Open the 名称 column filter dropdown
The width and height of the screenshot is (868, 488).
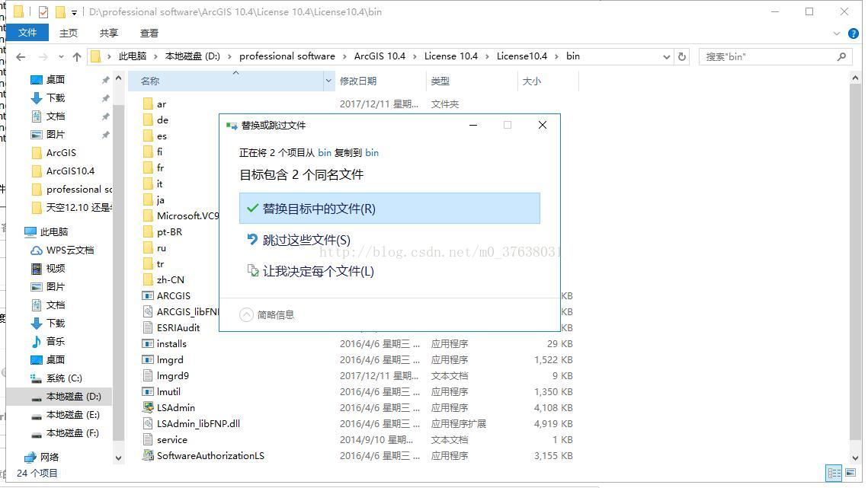(328, 81)
